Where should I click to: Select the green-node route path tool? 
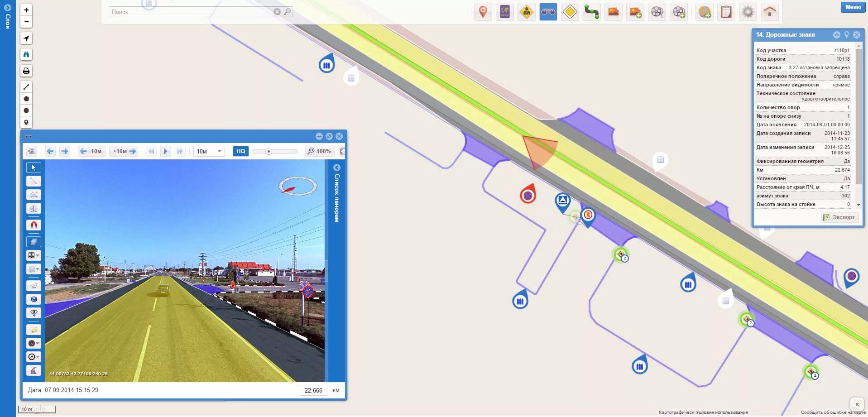click(591, 12)
